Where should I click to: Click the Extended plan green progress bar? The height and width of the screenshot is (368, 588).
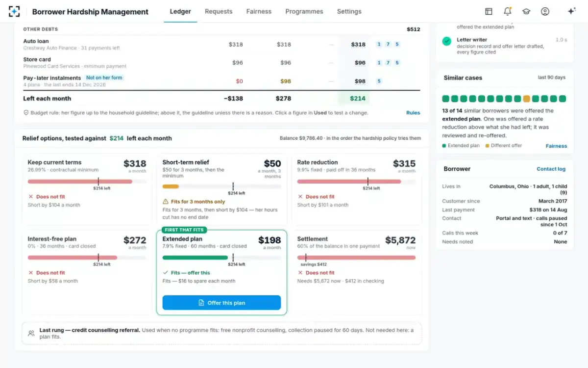[x=195, y=258]
